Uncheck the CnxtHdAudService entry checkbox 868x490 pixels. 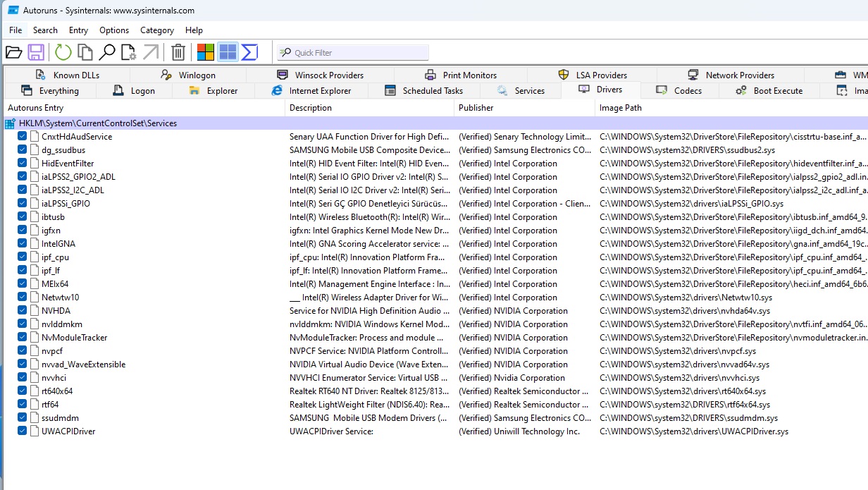click(x=23, y=137)
